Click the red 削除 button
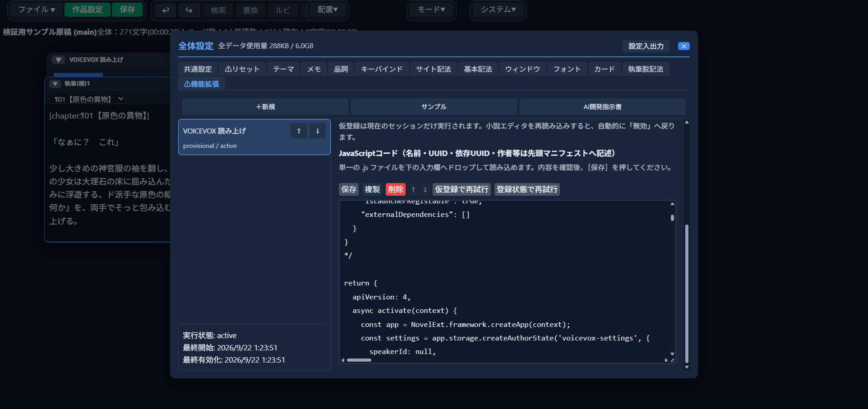868x409 pixels. [396, 189]
